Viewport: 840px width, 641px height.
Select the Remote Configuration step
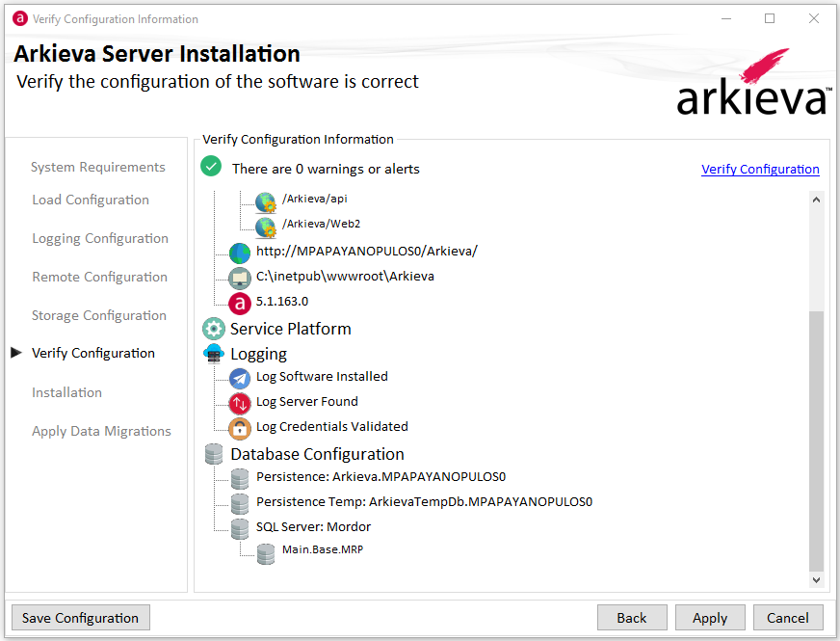(x=99, y=277)
